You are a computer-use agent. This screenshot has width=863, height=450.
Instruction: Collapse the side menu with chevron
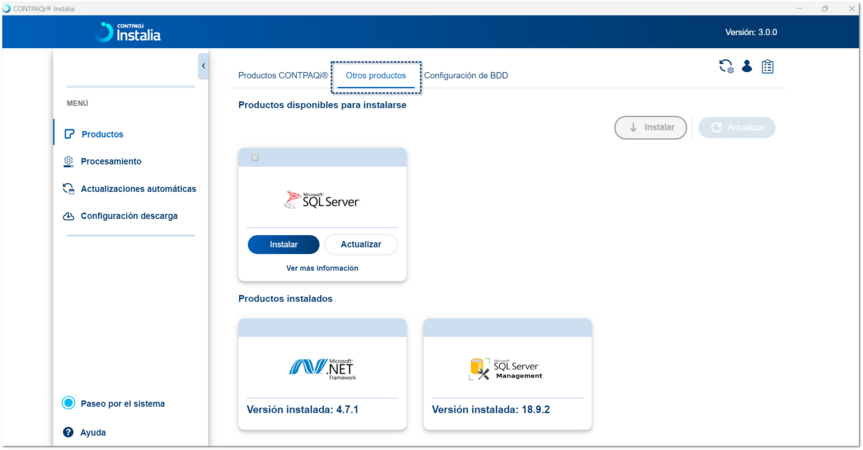pos(203,66)
